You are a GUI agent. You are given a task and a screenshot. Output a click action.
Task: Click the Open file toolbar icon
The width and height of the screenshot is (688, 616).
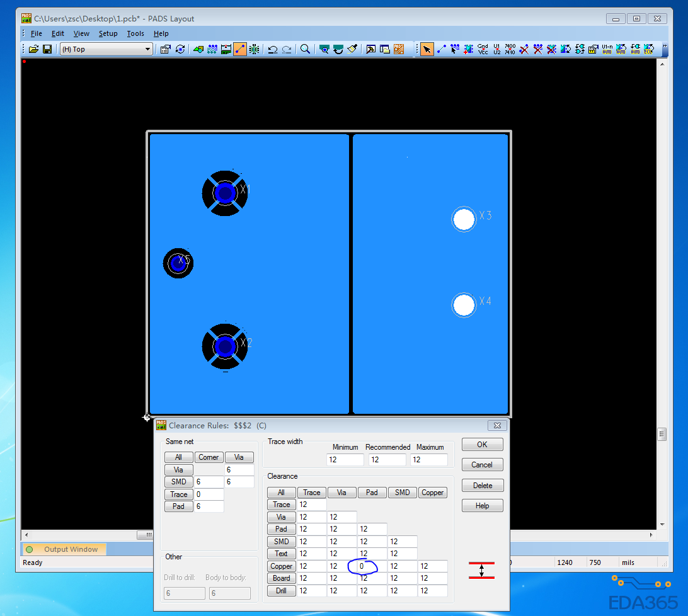point(34,49)
